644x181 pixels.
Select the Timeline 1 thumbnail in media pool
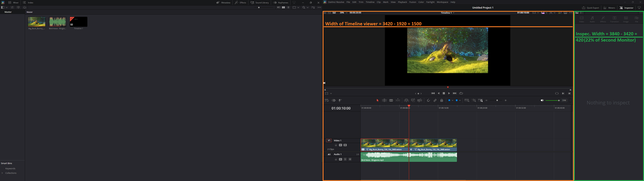(x=78, y=22)
